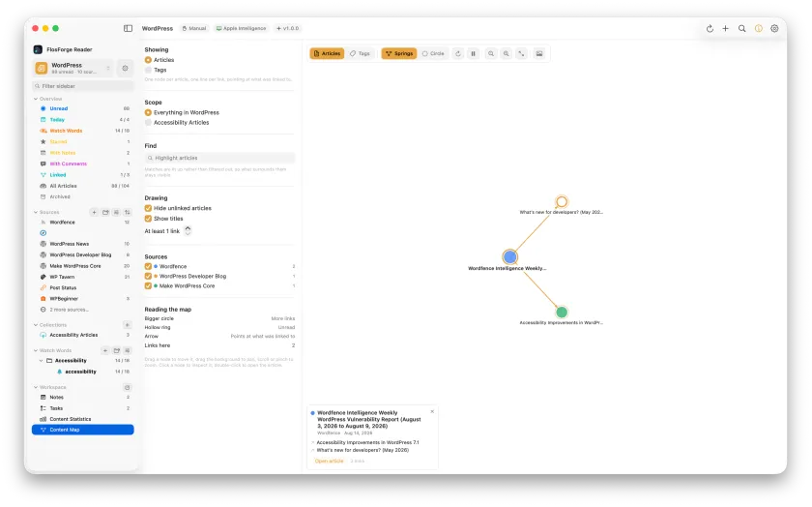Add a collection with the Collections plus button
812x507 pixels.
point(128,325)
